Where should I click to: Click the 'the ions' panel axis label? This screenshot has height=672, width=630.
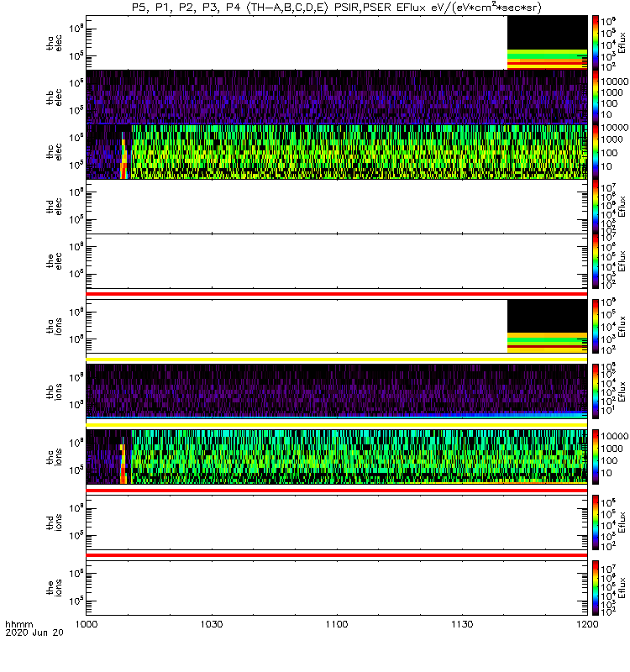coord(54,588)
